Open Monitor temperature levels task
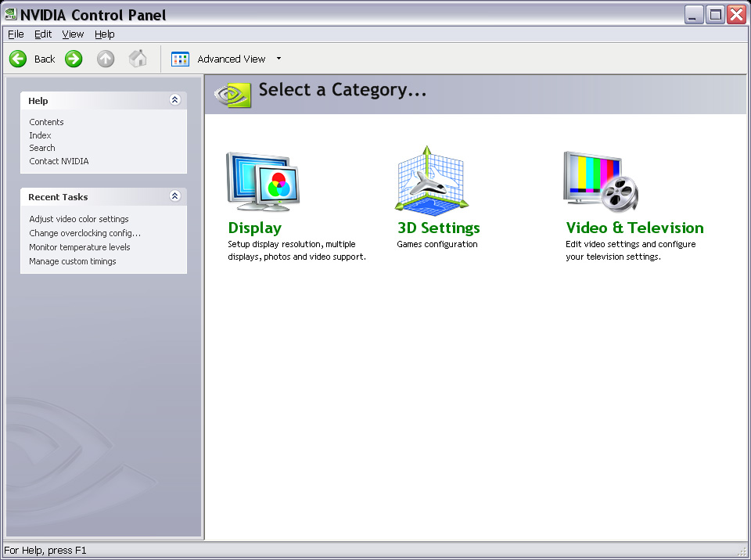751x560 pixels. 80,247
